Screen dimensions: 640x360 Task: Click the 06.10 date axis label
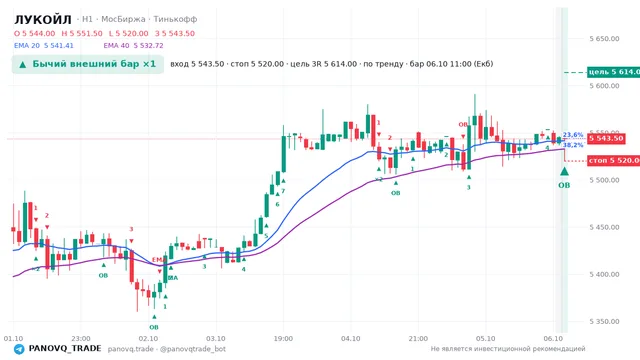pyautogui.click(x=553, y=338)
